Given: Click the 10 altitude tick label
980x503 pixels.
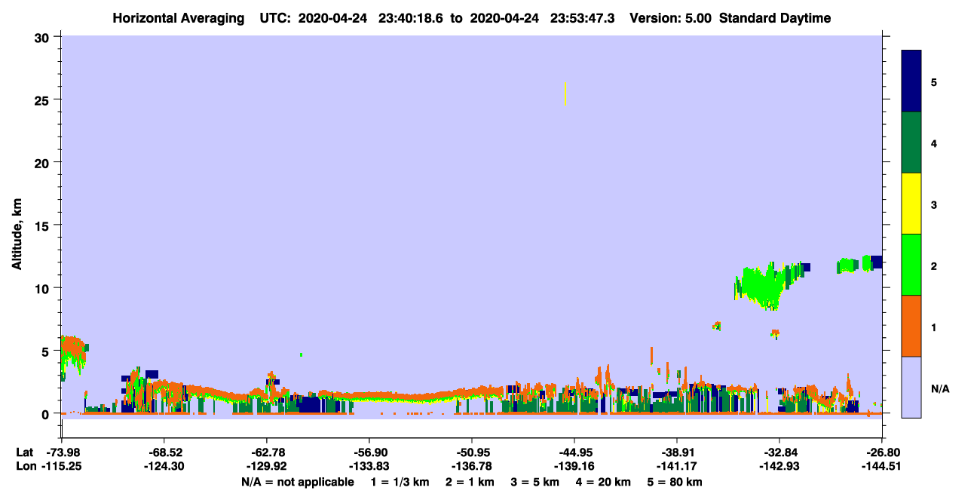Looking at the screenshot, I should pos(43,288).
